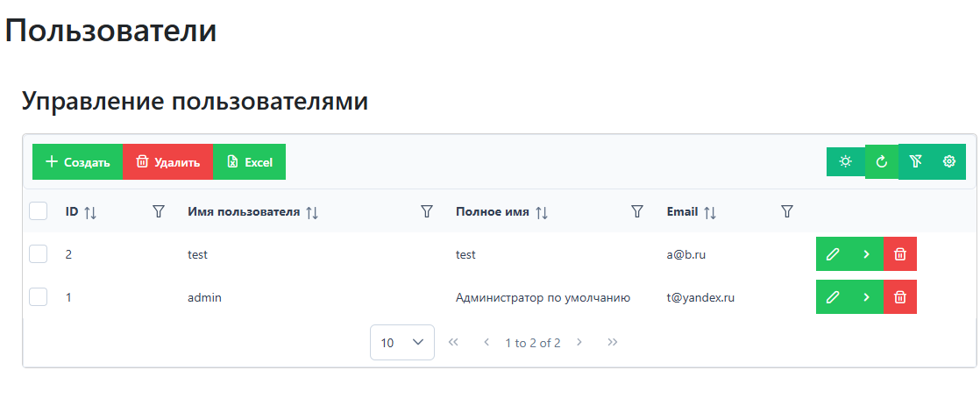Open filter for Имя пользователя column
Screen dimensions: 980x420
[x=427, y=211]
